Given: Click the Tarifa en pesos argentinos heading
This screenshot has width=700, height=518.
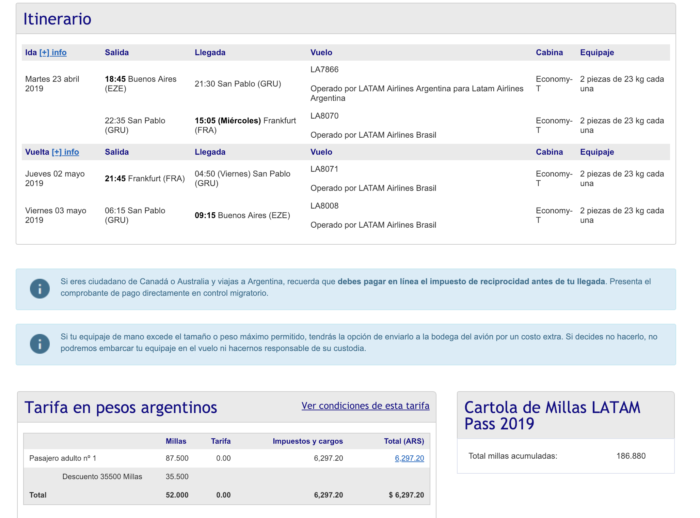Looking at the screenshot, I should coord(120,407).
